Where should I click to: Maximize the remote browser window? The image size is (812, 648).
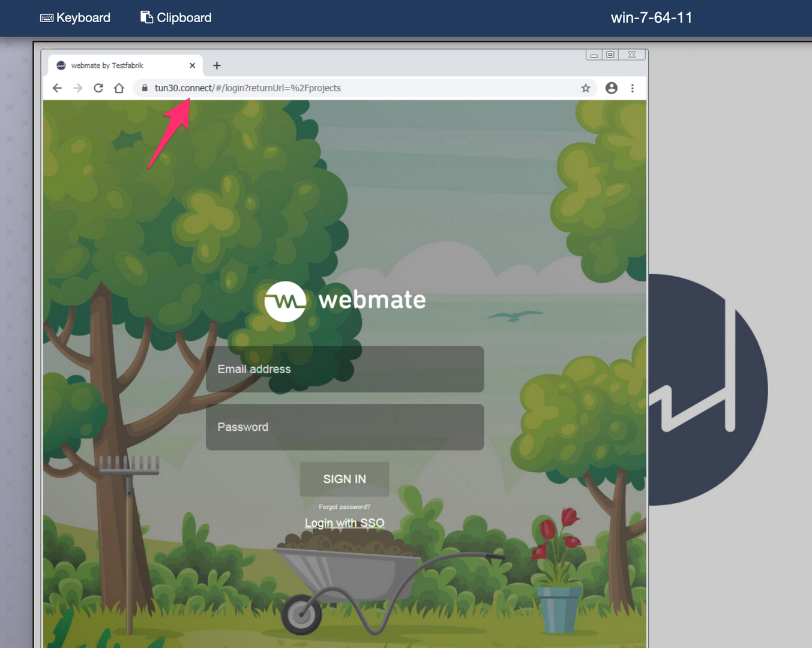point(610,55)
